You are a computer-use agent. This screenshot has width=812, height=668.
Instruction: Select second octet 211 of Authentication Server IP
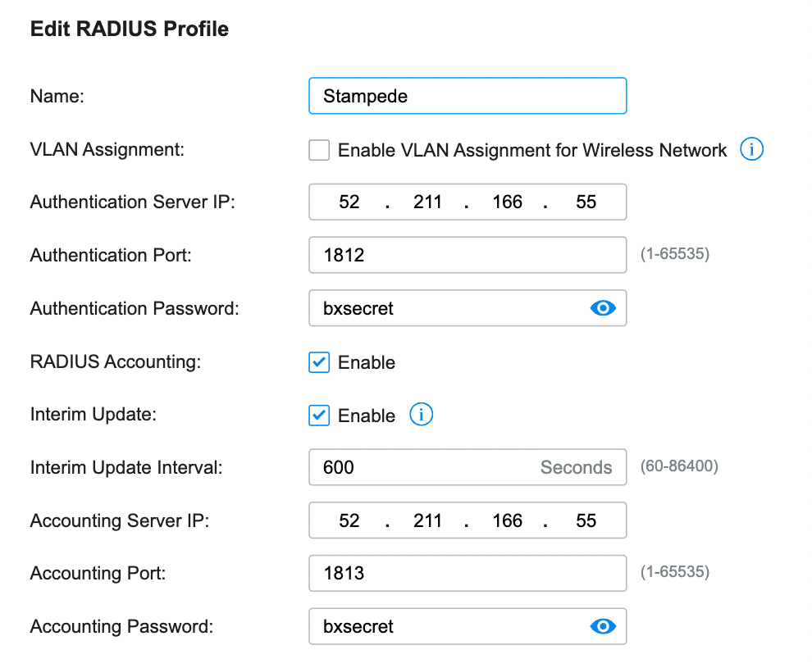(427, 202)
